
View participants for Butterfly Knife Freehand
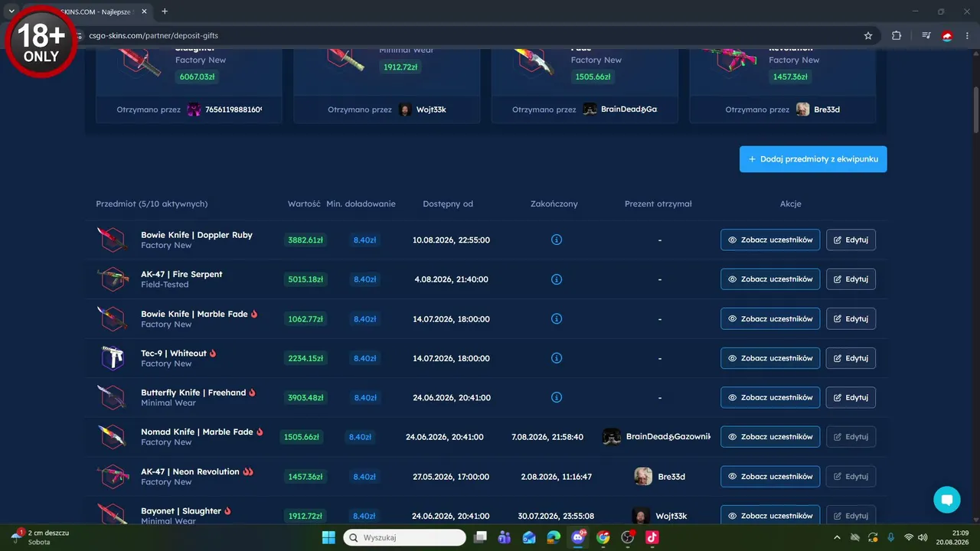[x=770, y=397]
